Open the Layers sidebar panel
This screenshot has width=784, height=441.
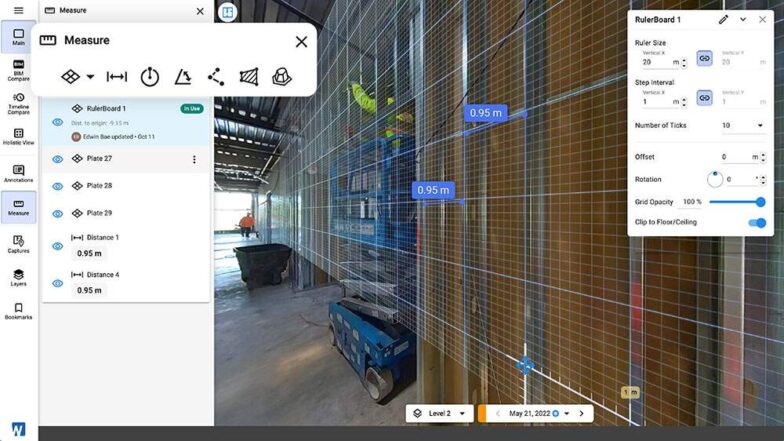[x=18, y=277]
